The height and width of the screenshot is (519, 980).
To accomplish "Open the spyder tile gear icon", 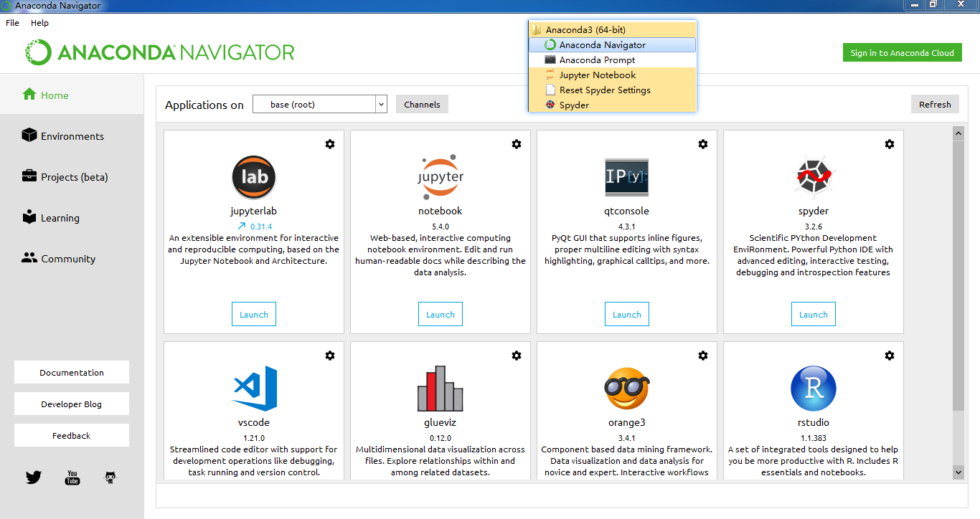I will [890, 144].
